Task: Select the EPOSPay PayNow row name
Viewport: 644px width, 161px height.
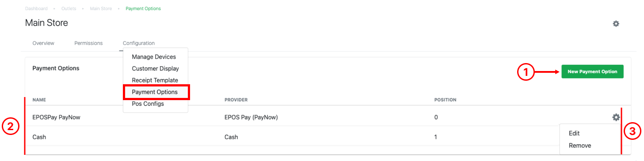Action: click(x=56, y=117)
